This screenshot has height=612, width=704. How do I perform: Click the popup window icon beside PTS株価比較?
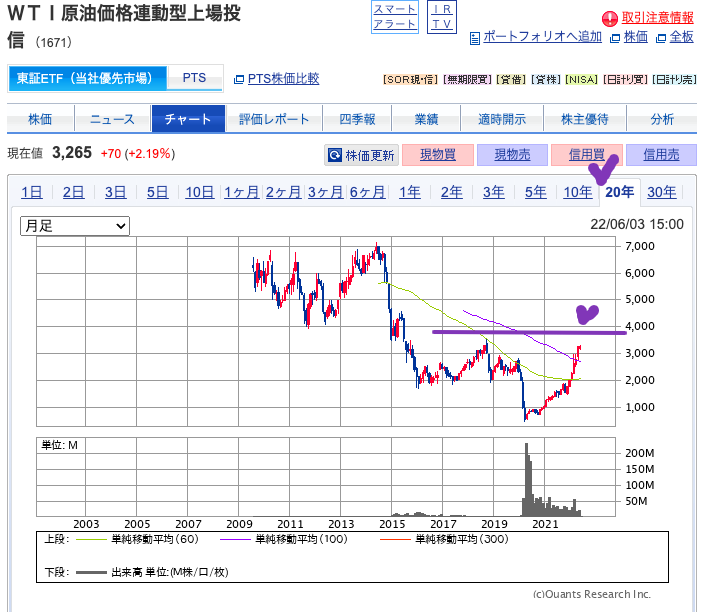[x=239, y=79]
